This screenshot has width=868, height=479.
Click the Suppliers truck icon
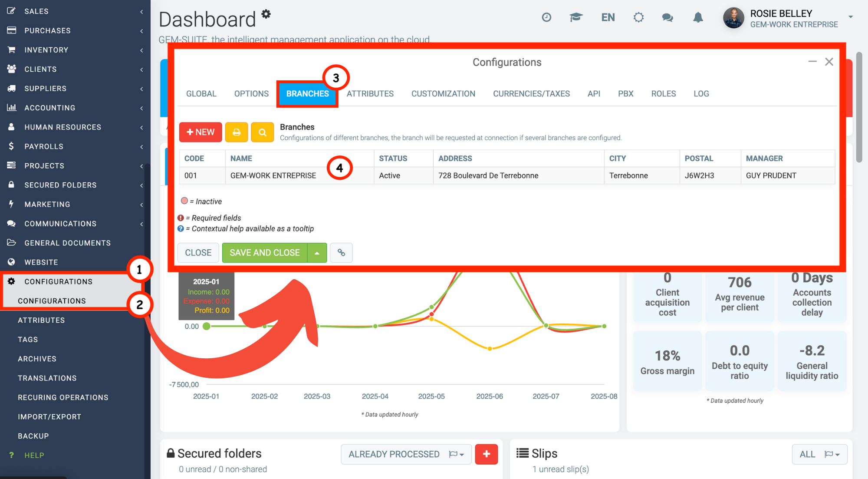click(12, 88)
